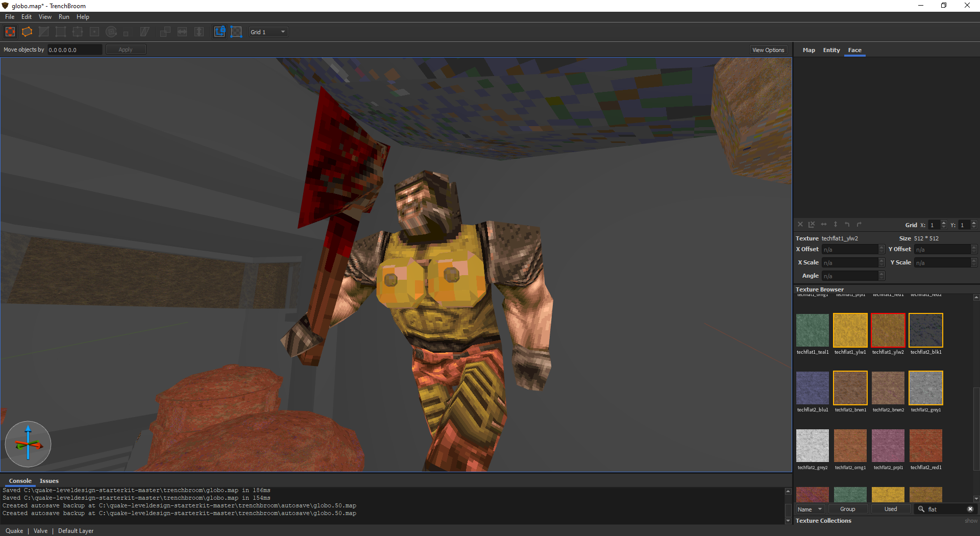The height and width of the screenshot is (536, 980).
Task: Pick the techflat2_blu1 texture thumbnail
Action: 813,388
